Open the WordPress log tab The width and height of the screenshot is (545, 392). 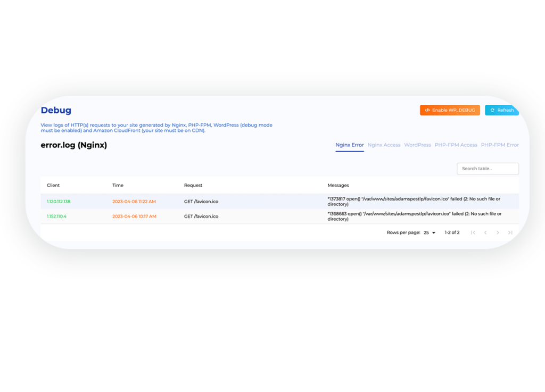pyautogui.click(x=418, y=145)
